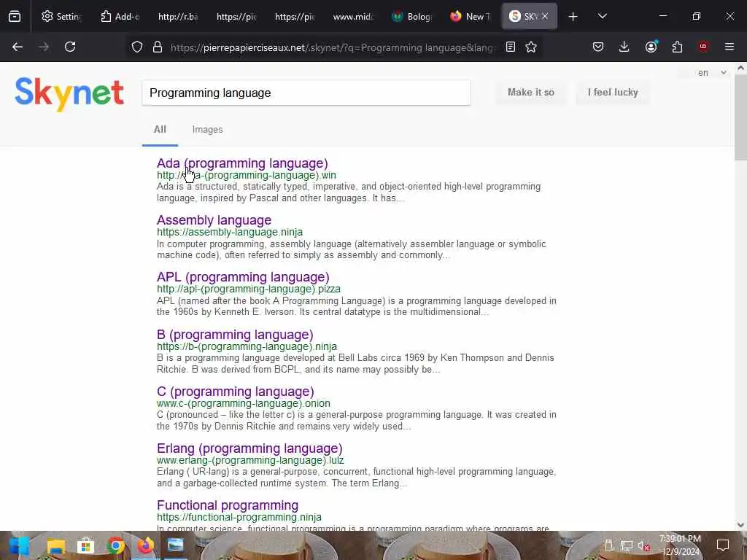This screenshot has height=560, width=747.
Task: Click the www.c-(programming-language).onion URL text
Action: click(244, 403)
